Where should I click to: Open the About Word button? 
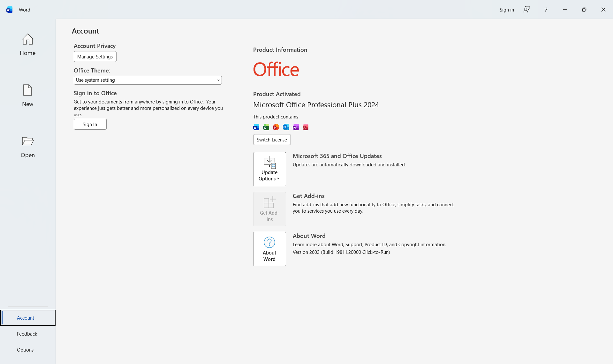pyautogui.click(x=269, y=249)
